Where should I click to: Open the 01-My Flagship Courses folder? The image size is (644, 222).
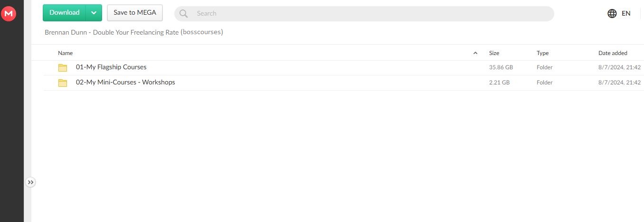click(111, 67)
